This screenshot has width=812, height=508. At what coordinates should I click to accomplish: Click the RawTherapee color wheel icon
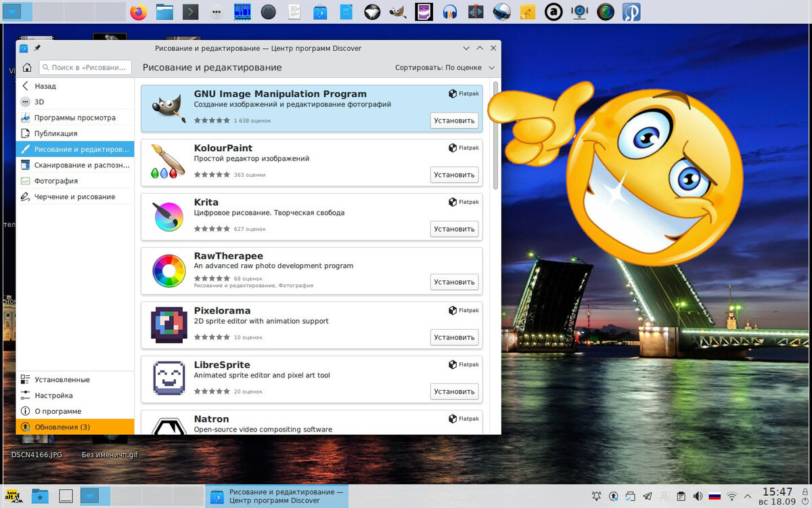[168, 271]
